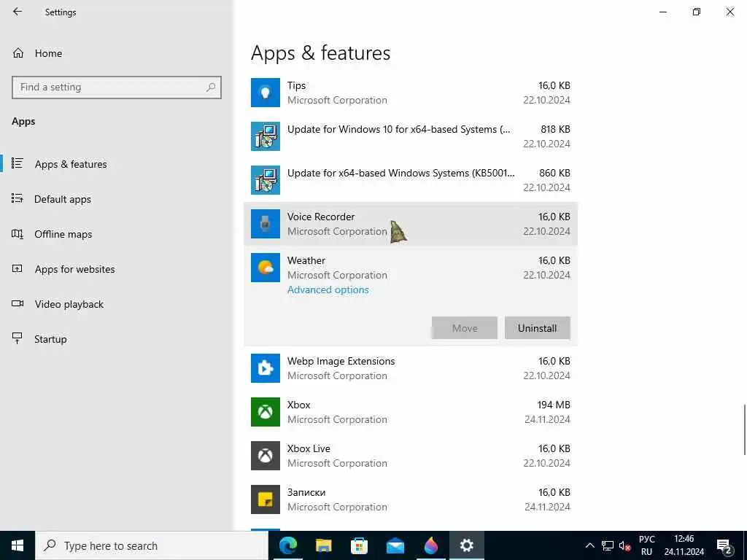This screenshot has height=560, width=747.
Task: Click the Voice Recorder app icon
Action: (266, 224)
